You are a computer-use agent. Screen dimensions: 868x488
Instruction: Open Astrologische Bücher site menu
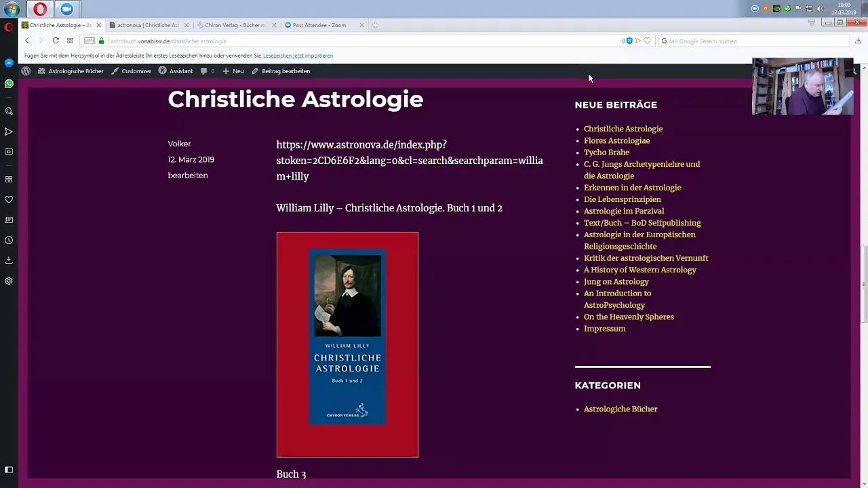coord(71,70)
